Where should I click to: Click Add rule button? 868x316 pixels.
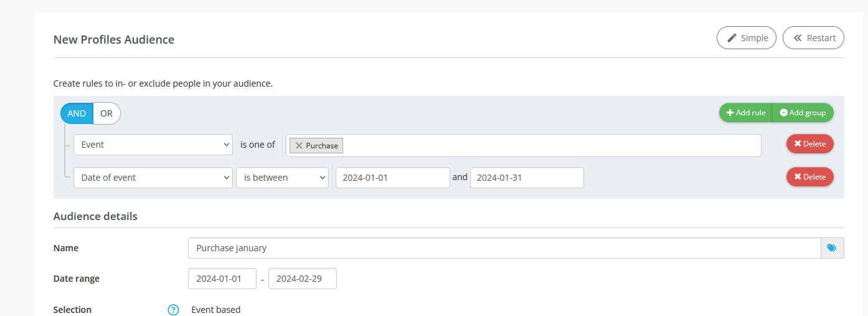(x=746, y=113)
